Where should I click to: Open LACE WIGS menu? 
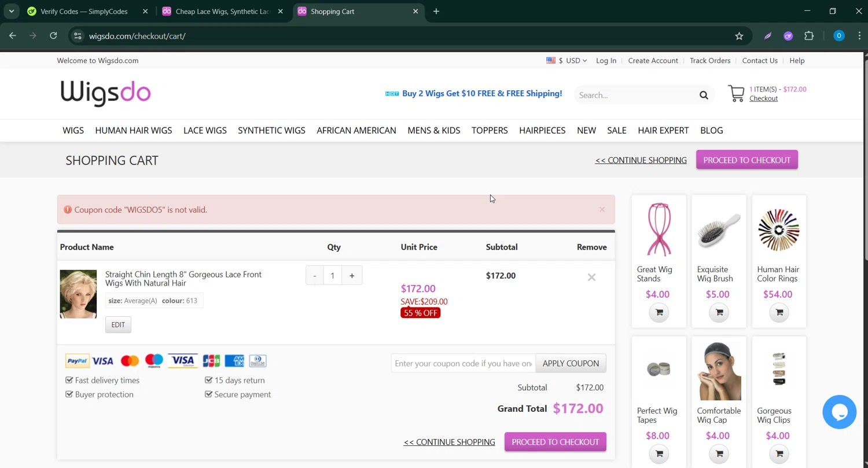click(x=205, y=130)
